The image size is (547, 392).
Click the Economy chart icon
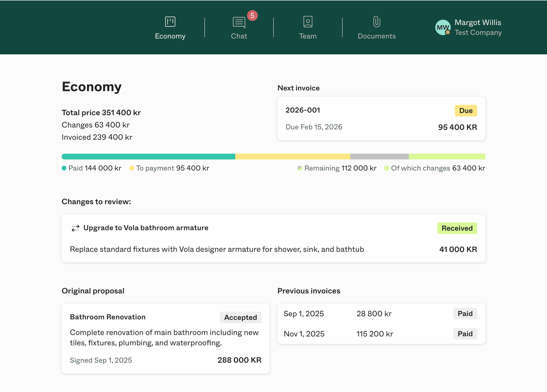point(170,22)
